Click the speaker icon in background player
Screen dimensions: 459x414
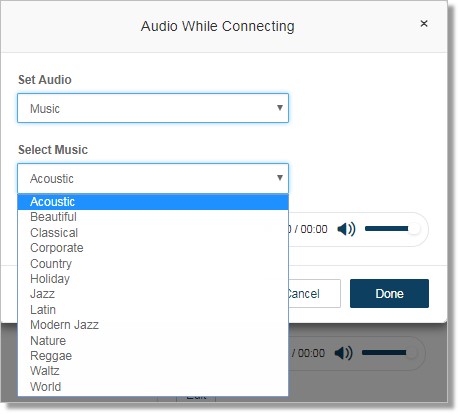[x=344, y=353]
